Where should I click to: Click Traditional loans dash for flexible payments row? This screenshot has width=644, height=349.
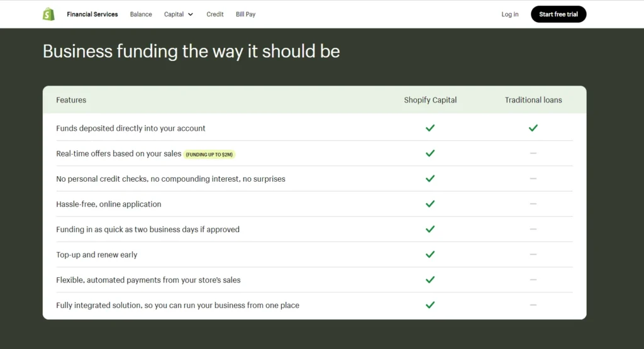533,280
